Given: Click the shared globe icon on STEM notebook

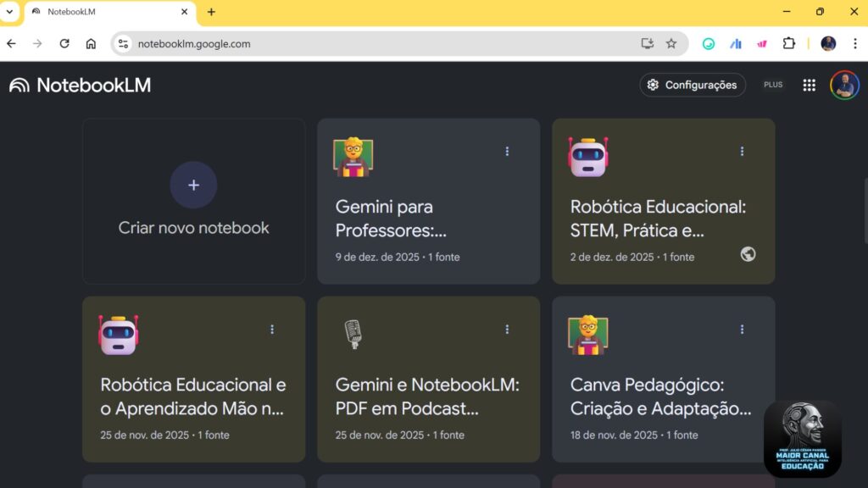Looking at the screenshot, I should tap(749, 254).
